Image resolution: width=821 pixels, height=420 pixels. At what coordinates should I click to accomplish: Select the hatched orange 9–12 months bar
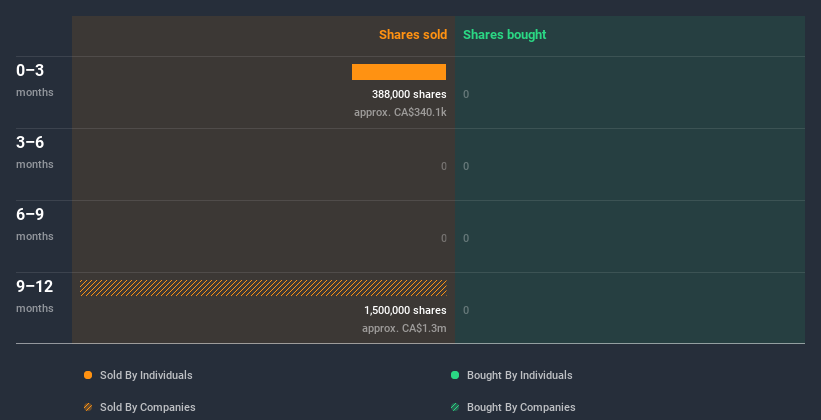pyautogui.click(x=263, y=288)
